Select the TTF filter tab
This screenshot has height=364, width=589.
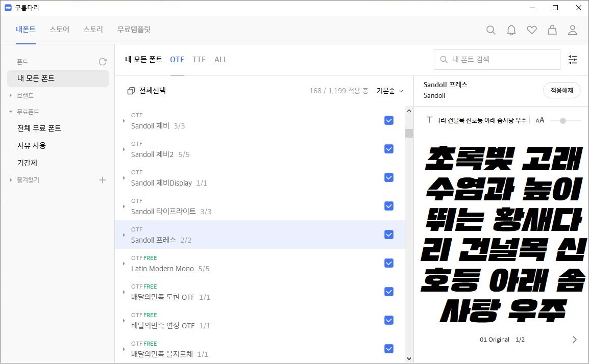(199, 60)
